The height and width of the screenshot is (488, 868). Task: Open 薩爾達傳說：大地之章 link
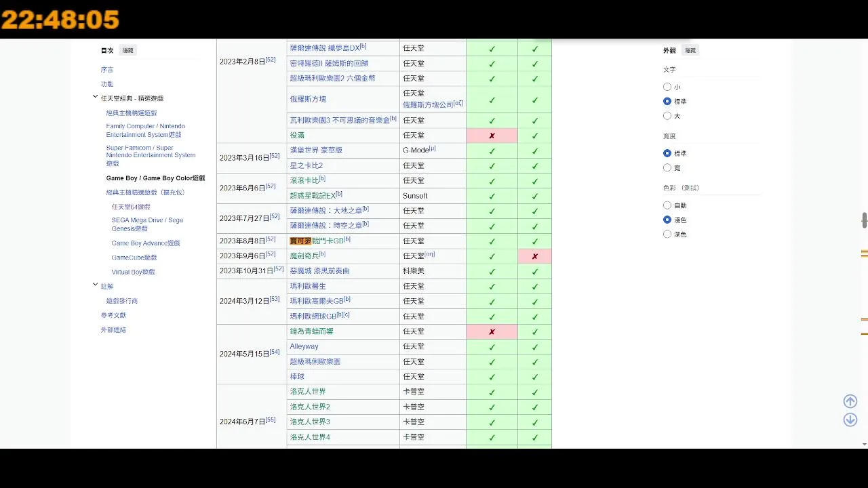coord(325,211)
